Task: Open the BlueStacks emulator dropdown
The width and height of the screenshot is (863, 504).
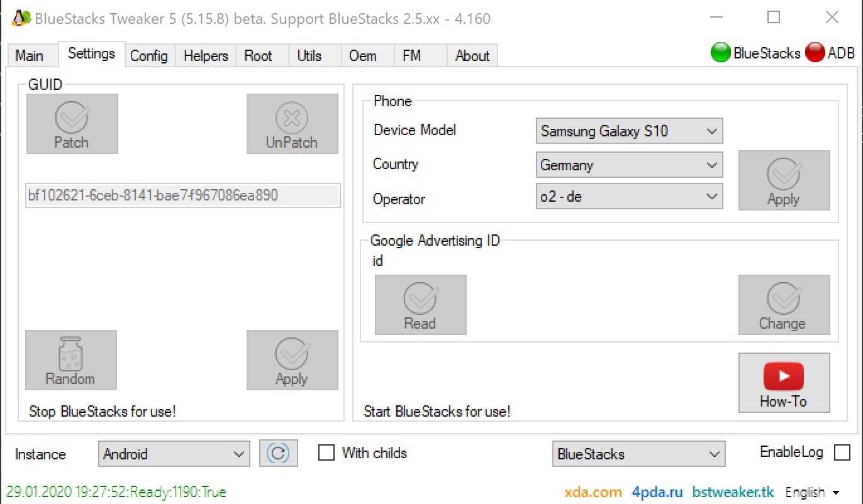Action: tap(638, 454)
